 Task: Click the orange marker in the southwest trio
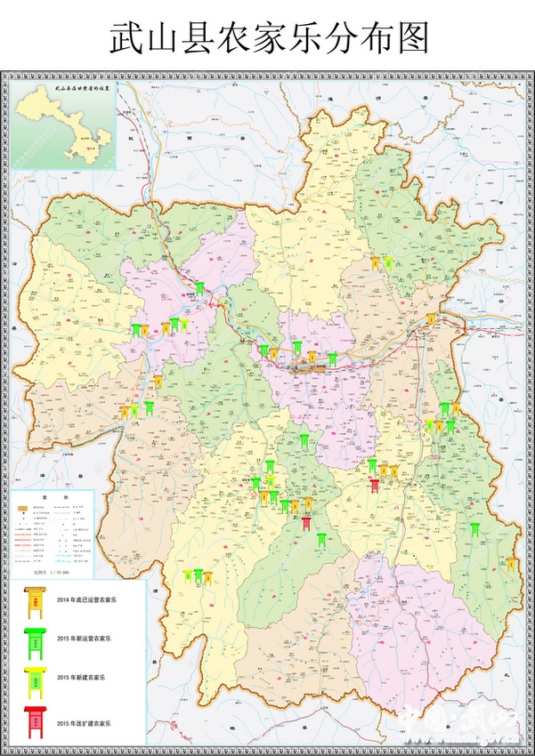(208, 578)
